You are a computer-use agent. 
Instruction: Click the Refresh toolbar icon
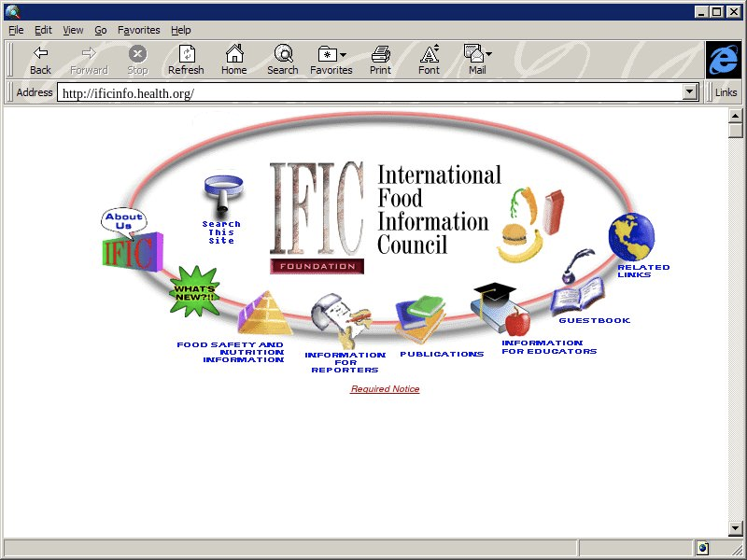coord(186,60)
